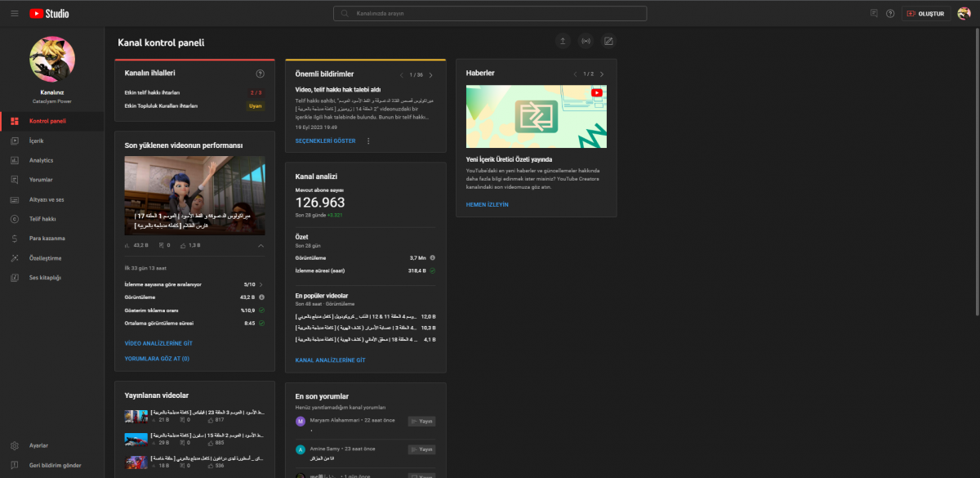
Task: Click the create post icon
Action: (608, 41)
